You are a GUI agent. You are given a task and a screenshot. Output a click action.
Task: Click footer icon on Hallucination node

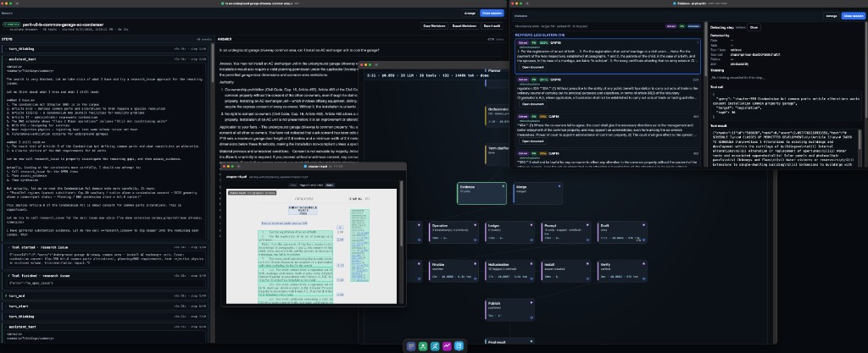531,279
